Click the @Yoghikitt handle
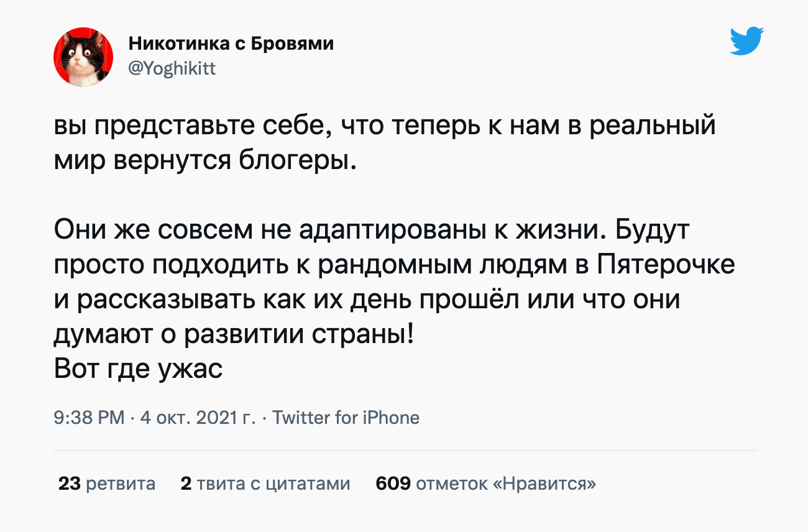808x532 pixels. [x=172, y=68]
